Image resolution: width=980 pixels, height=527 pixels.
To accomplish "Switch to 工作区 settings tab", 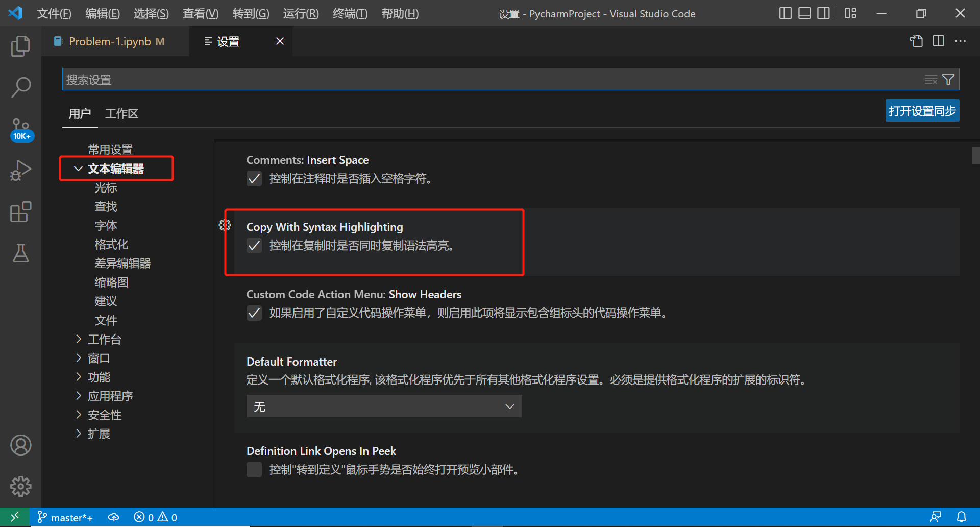I will coord(121,113).
